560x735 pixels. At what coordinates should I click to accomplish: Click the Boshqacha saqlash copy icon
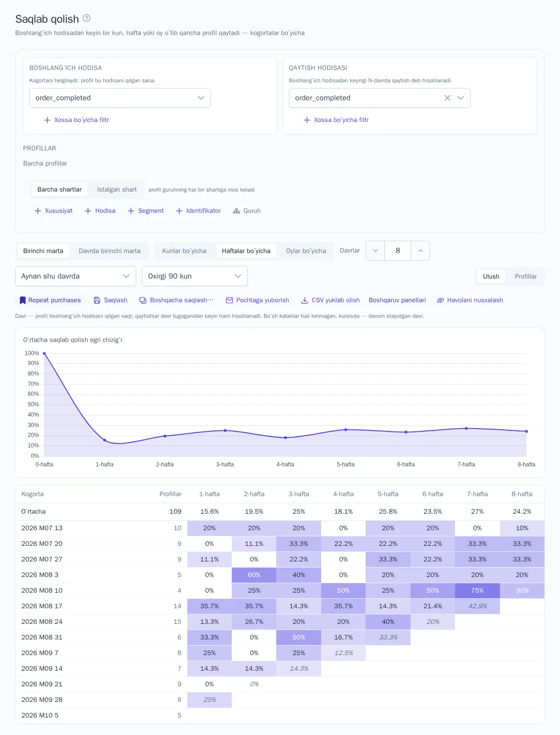pyautogui.click(x=143, y=300)
